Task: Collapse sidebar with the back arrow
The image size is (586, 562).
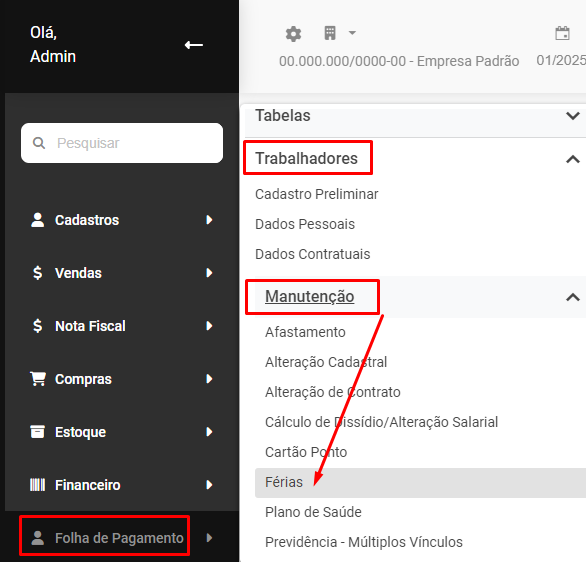Action: click(194, 45)
